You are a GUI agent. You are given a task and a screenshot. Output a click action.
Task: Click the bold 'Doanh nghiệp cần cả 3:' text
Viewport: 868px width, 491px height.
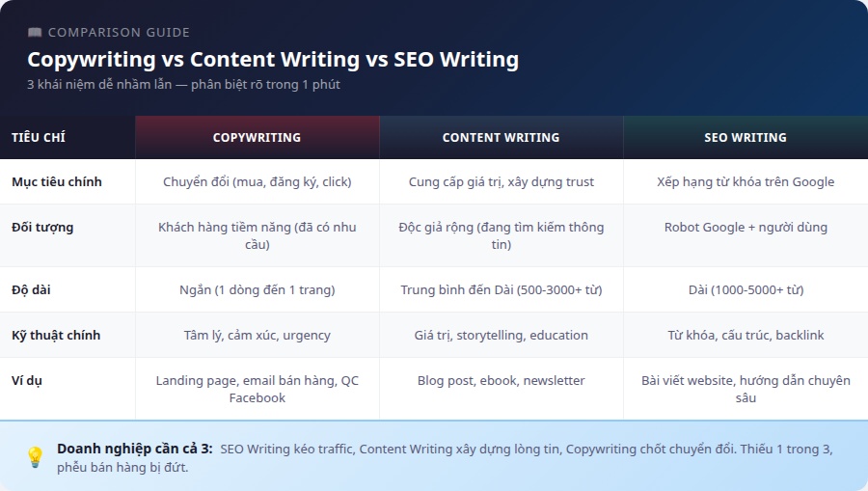134,449
